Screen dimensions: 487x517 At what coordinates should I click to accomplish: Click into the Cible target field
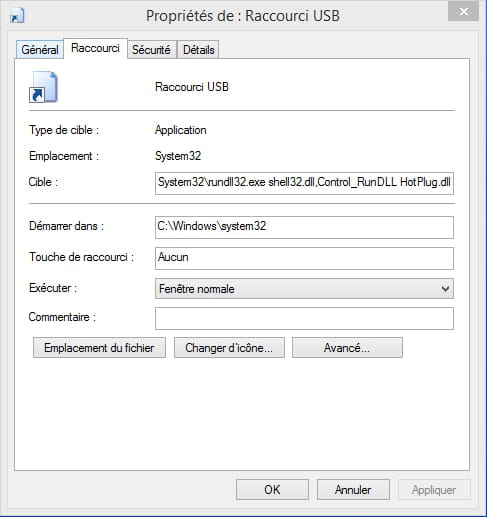click(x=304, y=183)
